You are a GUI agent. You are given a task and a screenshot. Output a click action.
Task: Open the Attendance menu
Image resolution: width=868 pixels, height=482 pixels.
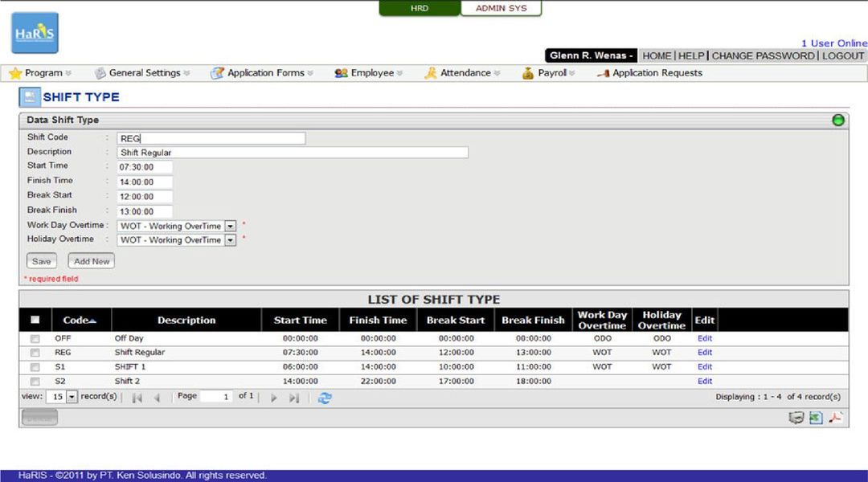[465, 73]
